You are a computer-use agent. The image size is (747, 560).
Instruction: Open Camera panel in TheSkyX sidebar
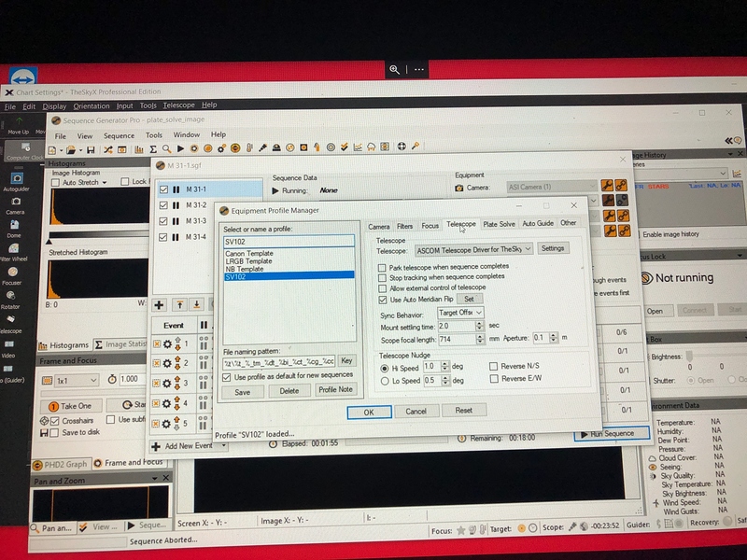tap(16, 205)
